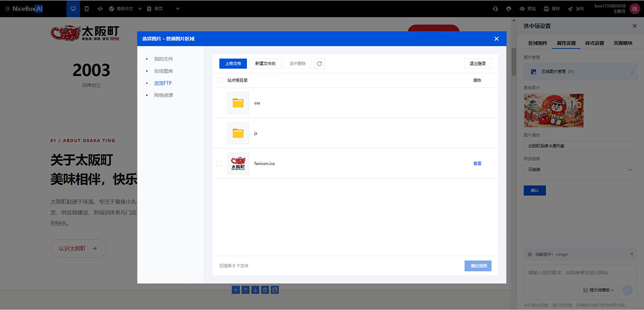Open the 提示词模板 dropdown
The height and width of the screenshot is (310, 644).
click(599, 290)
